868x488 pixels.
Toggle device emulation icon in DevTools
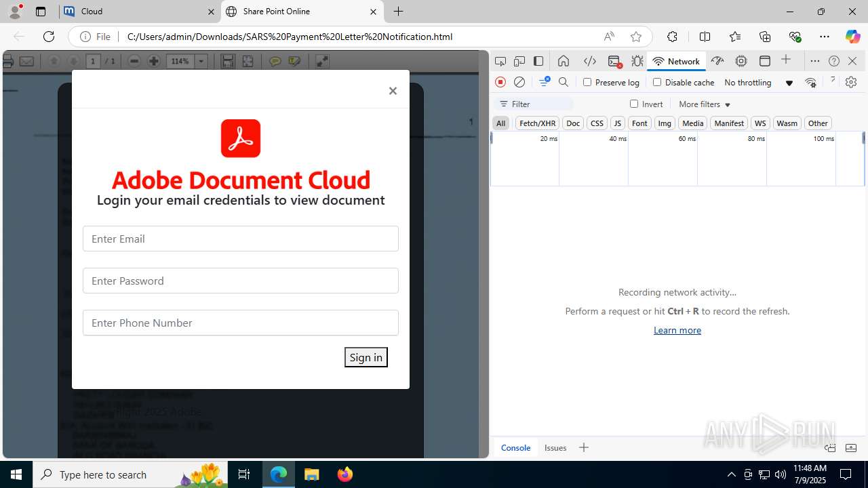pos(519,61)
